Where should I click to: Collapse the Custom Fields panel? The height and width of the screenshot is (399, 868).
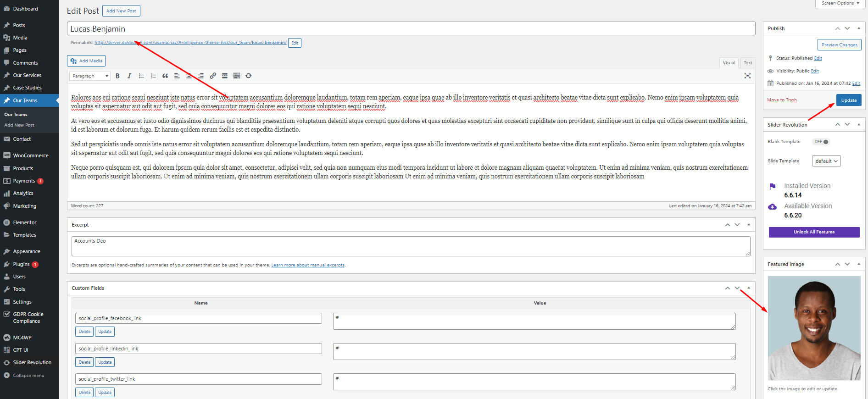click(749, 288)
